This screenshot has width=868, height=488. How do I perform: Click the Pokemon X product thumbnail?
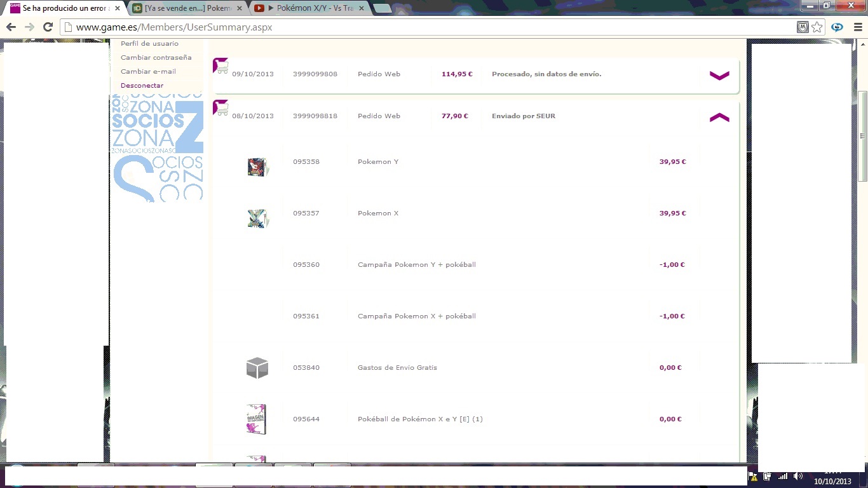(257, 219)
